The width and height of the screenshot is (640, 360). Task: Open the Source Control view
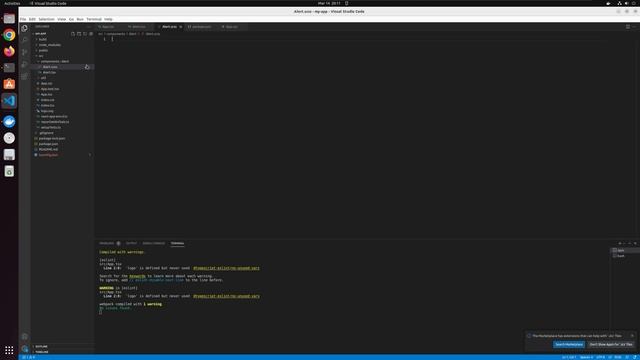tap(24, 52)
